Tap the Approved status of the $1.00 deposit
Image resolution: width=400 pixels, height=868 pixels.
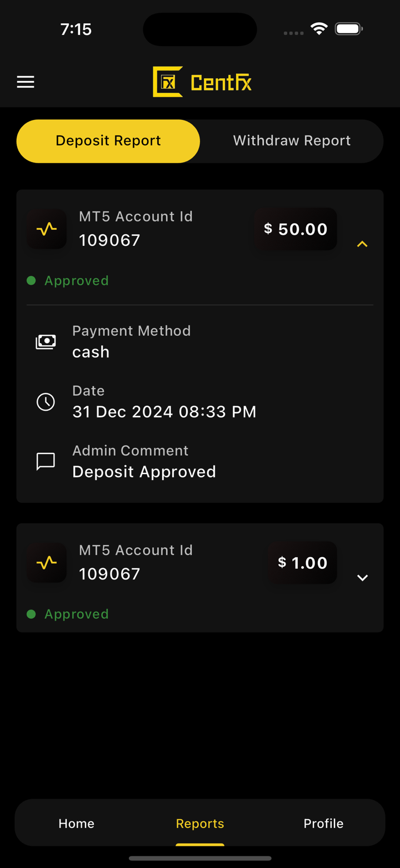click(76, 614)
